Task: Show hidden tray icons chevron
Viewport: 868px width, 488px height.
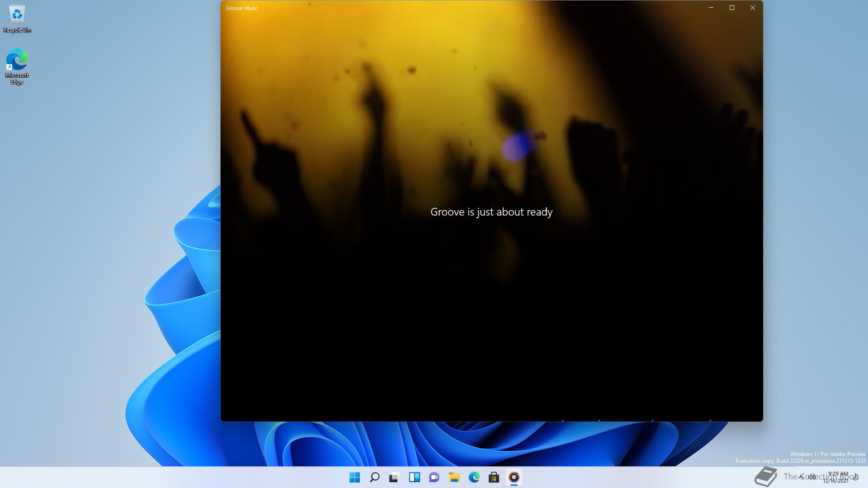Action: (x=801, y=477)
